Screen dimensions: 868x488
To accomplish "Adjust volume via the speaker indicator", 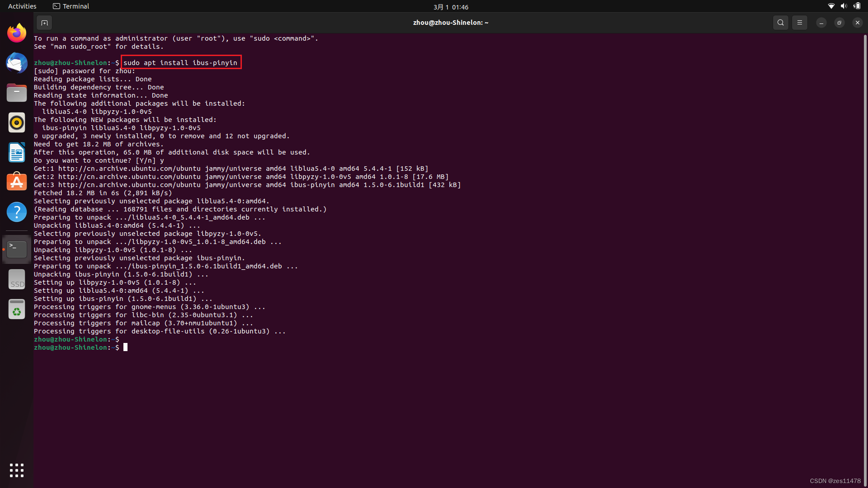I will [x=844, y=6].
